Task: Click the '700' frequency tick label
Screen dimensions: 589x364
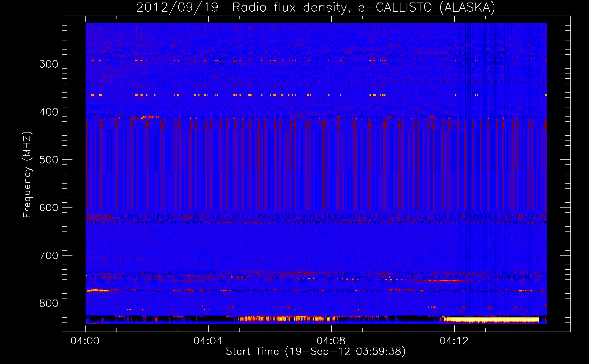Action: click(49, 256)
